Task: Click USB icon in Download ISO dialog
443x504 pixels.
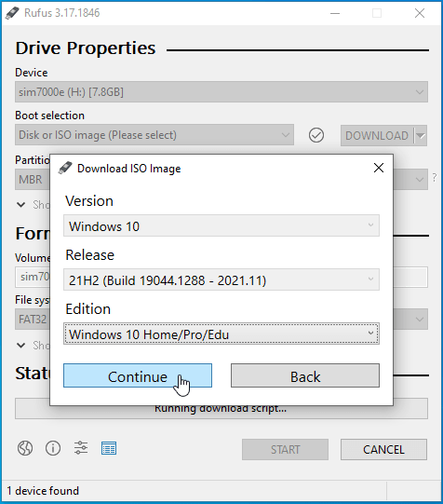Action: [x=65, y=168]
